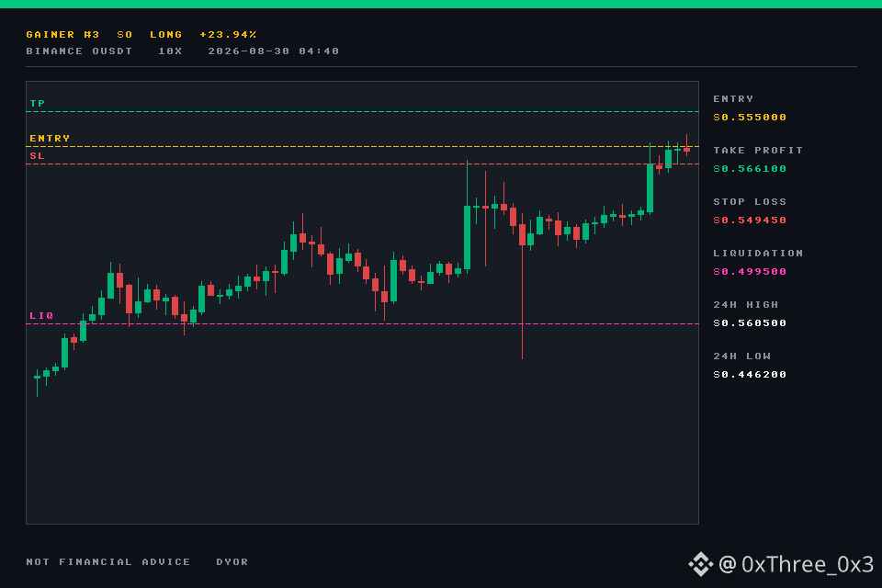
Task: Click the 24H LOW heading
Action: click(742, 356)
